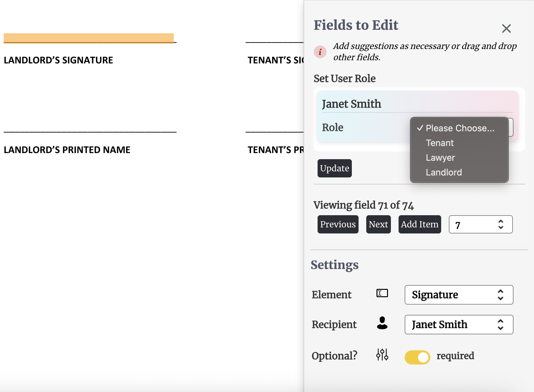
Task: Click the Janet Smith name heading
Action: [351, 104]
